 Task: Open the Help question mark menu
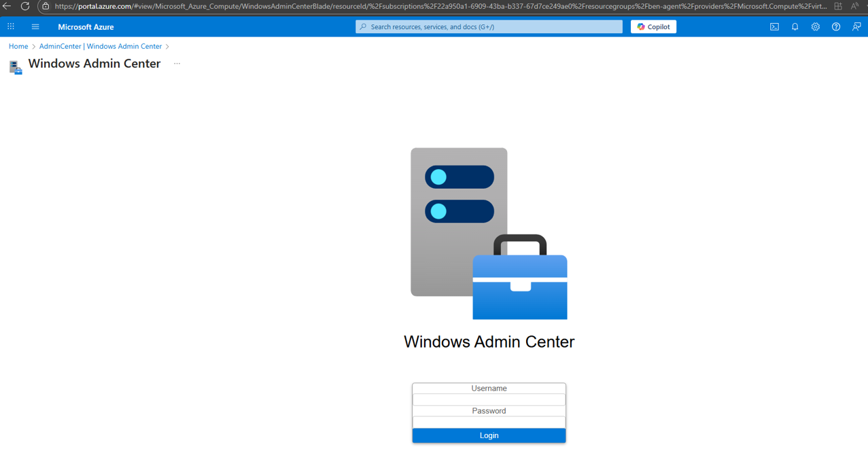[x=836, y=27]
